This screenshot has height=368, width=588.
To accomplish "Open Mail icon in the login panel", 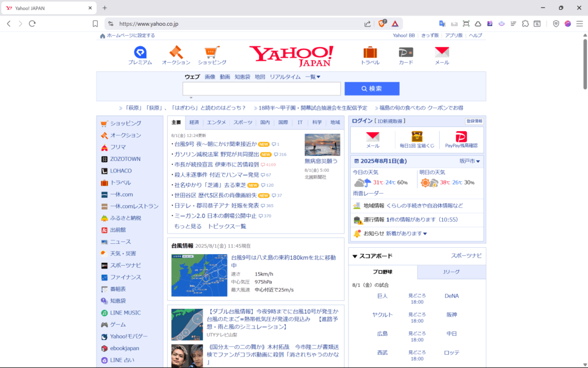I will pos(373,137).
